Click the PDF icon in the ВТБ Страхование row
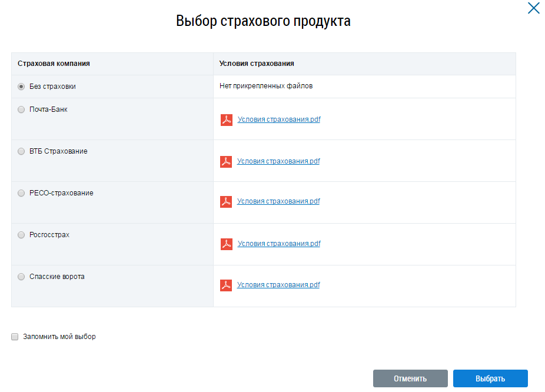545x392 pixels. click(226, 162)
